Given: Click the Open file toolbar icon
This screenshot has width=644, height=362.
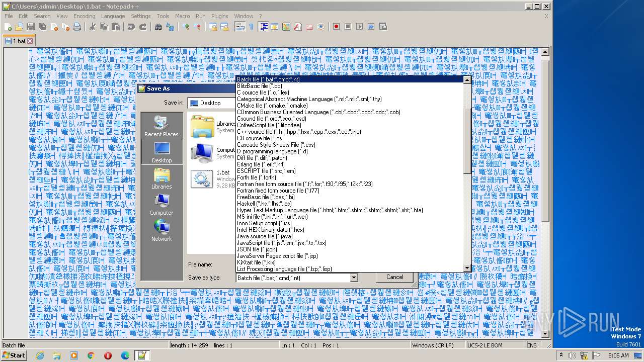Looking at the screenshot, I should pyautogui.click(x=19, y=27).
